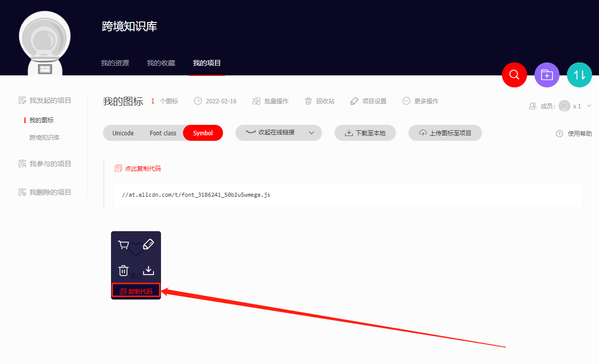
Task: Click the pencil edit icon on icon card
Action: pos(148,244)
